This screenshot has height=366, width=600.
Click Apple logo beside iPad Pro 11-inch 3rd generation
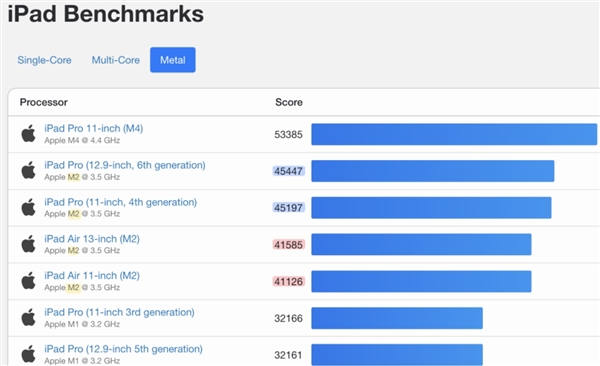[x=28, y=317]
